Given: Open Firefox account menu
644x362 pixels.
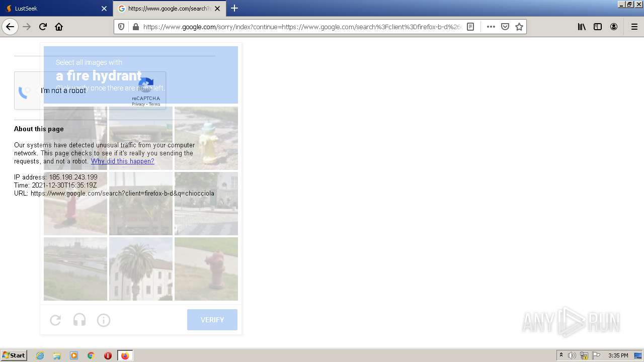Looking at the screenshot, I should (x=614, y=27).
